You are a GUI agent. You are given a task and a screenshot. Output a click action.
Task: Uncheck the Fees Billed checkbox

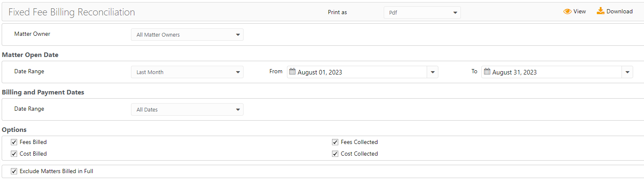pos(14,142)
